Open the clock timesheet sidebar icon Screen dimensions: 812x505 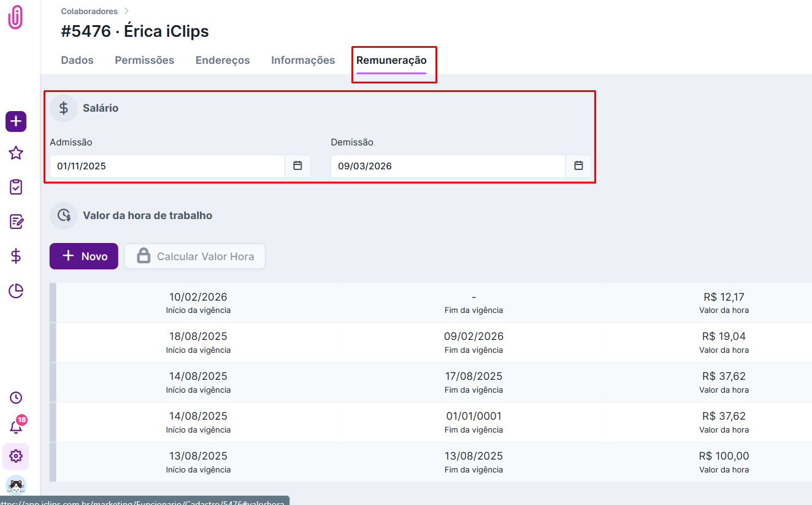16,398
